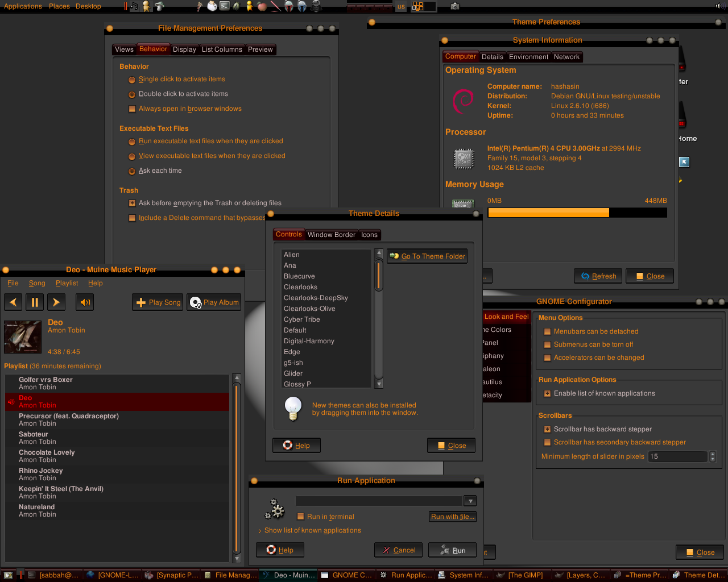This screenshot has width=728, height=582.
Task: Toggle 'Always open in browser windows'
Action: tap(185, 109)
